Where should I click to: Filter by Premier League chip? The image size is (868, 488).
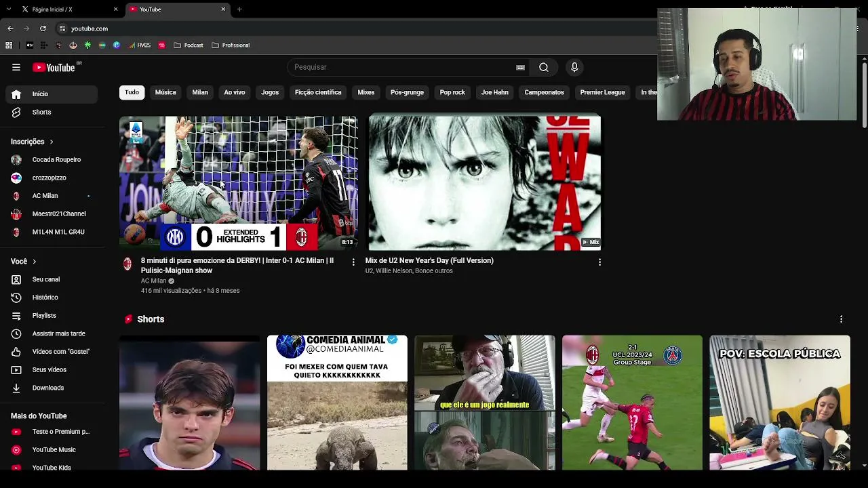point(603,92)
